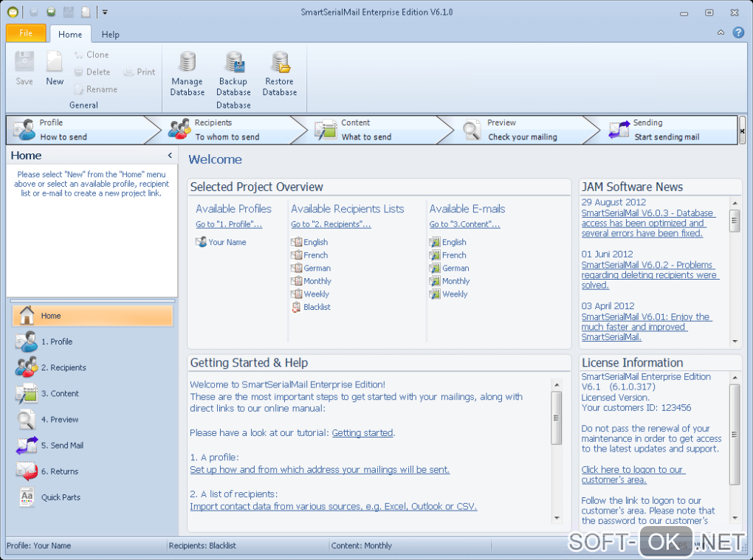
Task: Click 'Click here to logon' customer's area link
Action: pos(633,474)
